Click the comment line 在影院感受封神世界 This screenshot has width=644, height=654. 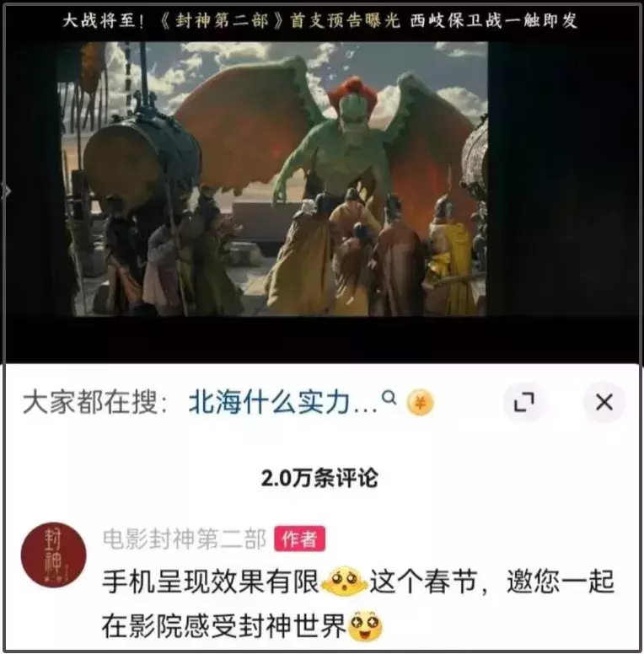pos(224,625)
